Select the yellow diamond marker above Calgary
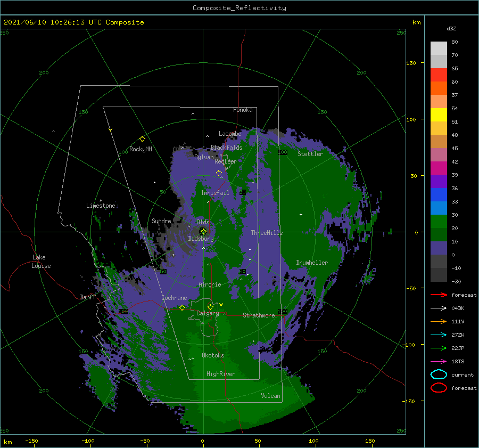 click(210, 307)
